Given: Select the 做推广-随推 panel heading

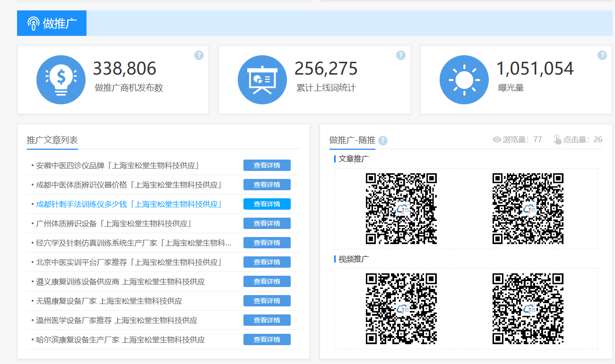Looking at the screenshot, I should pos(353,140).
